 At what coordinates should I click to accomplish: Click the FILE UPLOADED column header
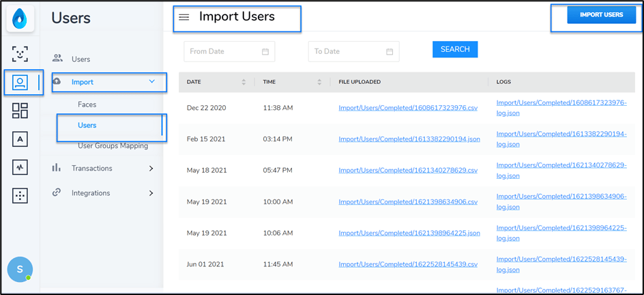(x=360, y=82)
